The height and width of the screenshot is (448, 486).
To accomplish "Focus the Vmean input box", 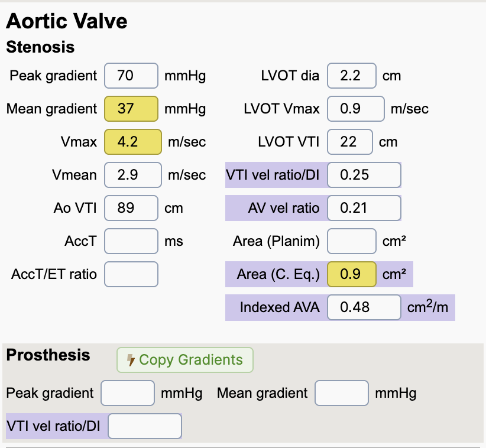I will tap(132, 175).
